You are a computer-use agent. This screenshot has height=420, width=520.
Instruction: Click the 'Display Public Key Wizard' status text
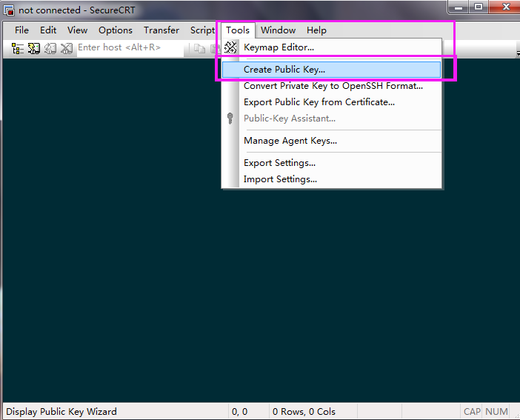click(61, 412)
